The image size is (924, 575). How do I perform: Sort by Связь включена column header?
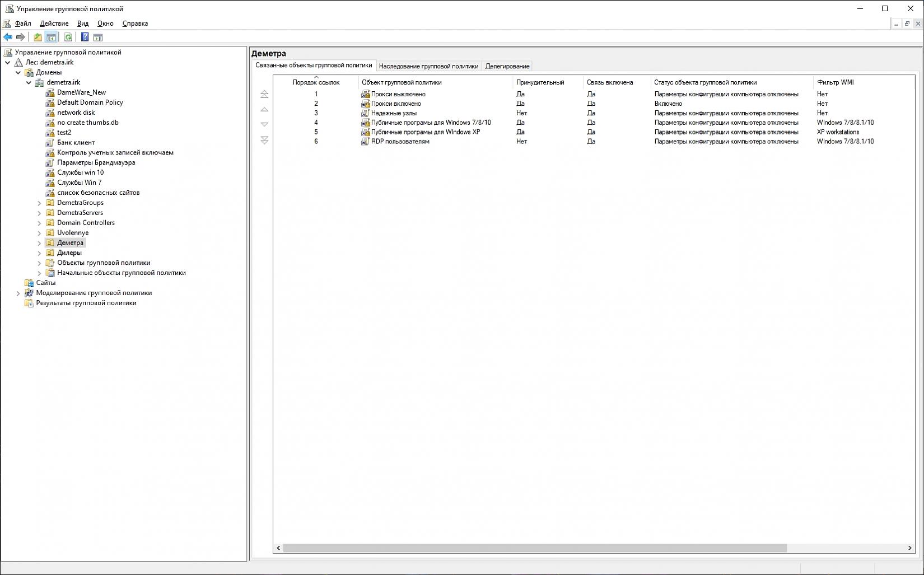[617, 82]
